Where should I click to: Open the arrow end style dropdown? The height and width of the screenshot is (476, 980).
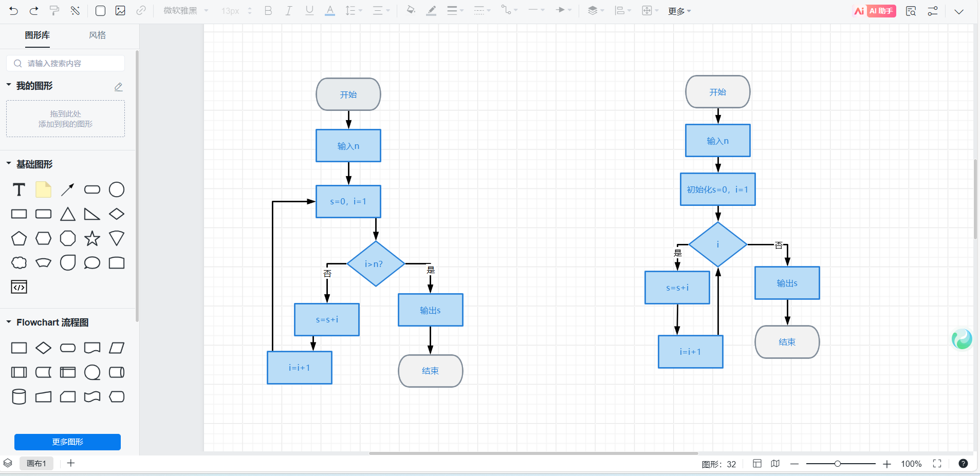click(564, 11)
